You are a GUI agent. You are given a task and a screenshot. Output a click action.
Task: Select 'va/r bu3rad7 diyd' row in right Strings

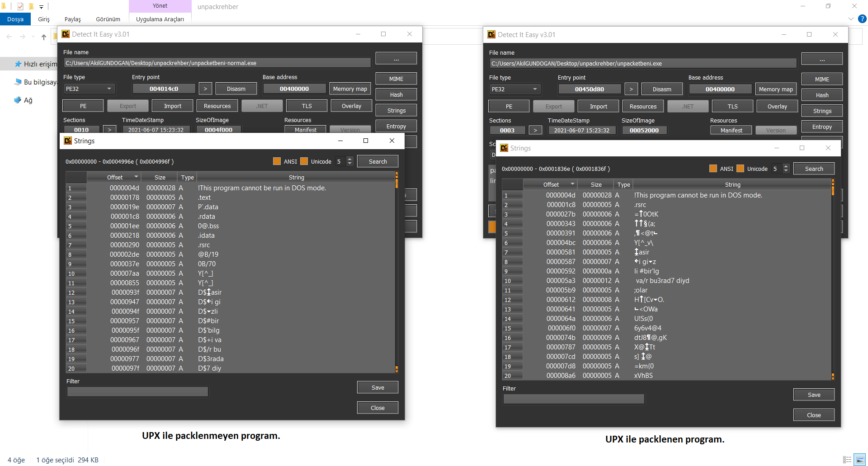point(667,281)
